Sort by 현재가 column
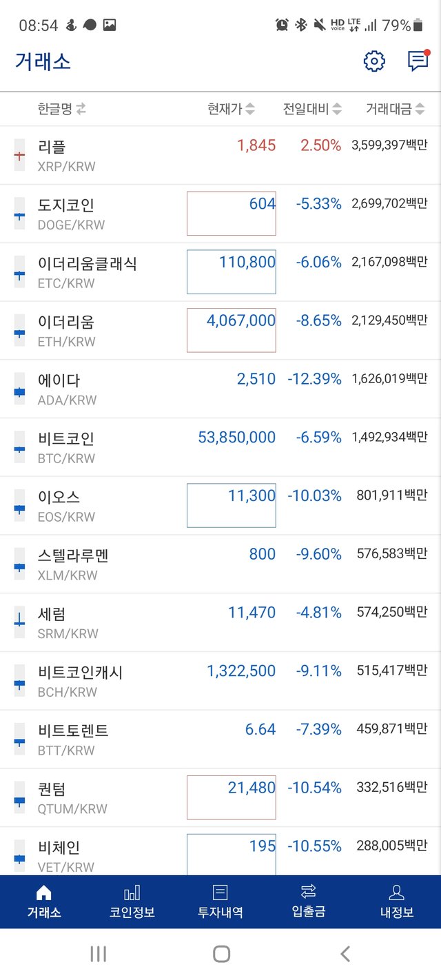 tap(232, 109)
